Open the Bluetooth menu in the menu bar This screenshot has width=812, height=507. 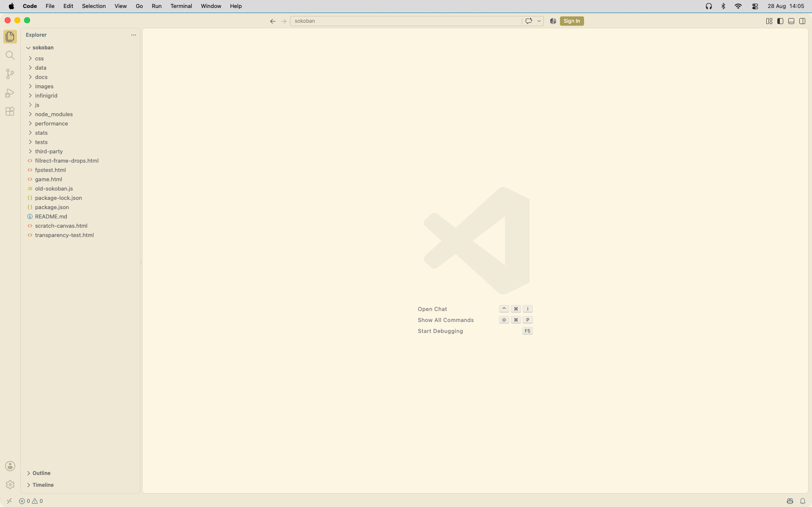click(723, 6)
